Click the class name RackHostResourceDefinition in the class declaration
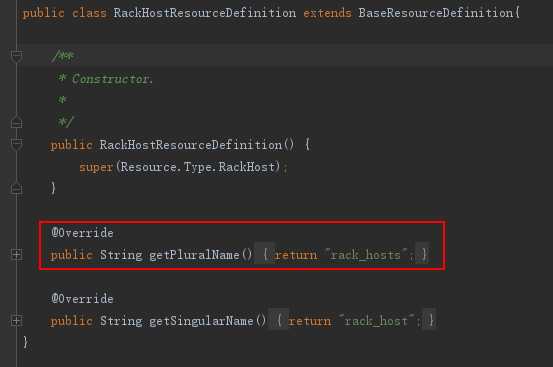 pos(205,13)
